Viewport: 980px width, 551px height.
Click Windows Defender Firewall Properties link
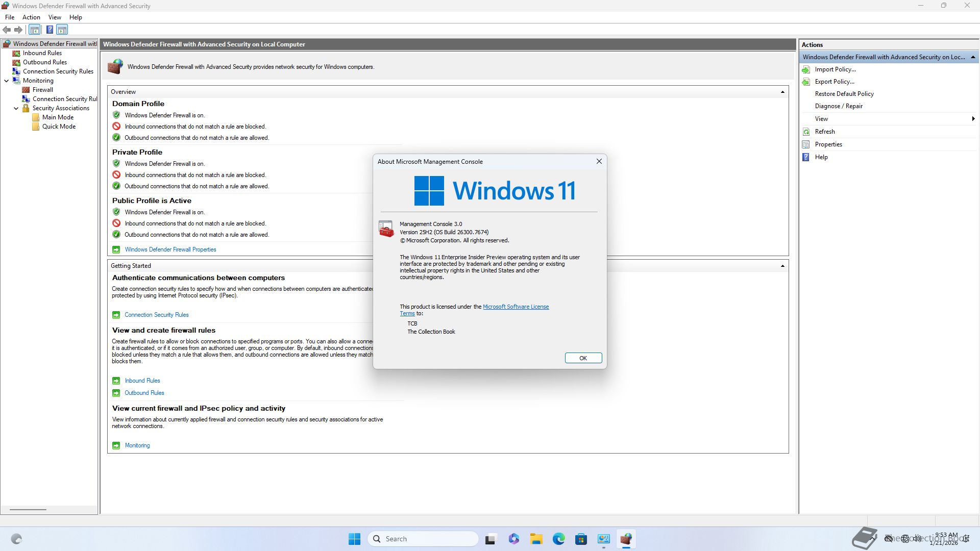[x=170, y=249]
